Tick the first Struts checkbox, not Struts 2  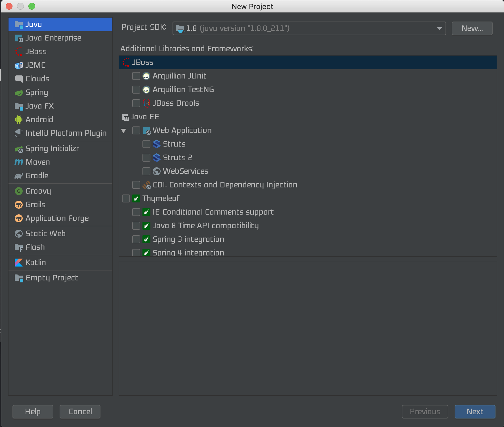click(146, 144)
